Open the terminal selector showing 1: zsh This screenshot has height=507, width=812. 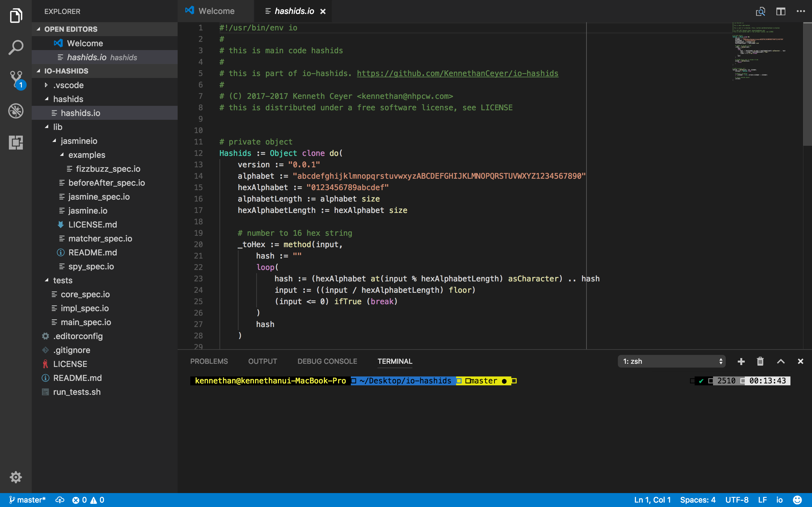coord(671,361)
